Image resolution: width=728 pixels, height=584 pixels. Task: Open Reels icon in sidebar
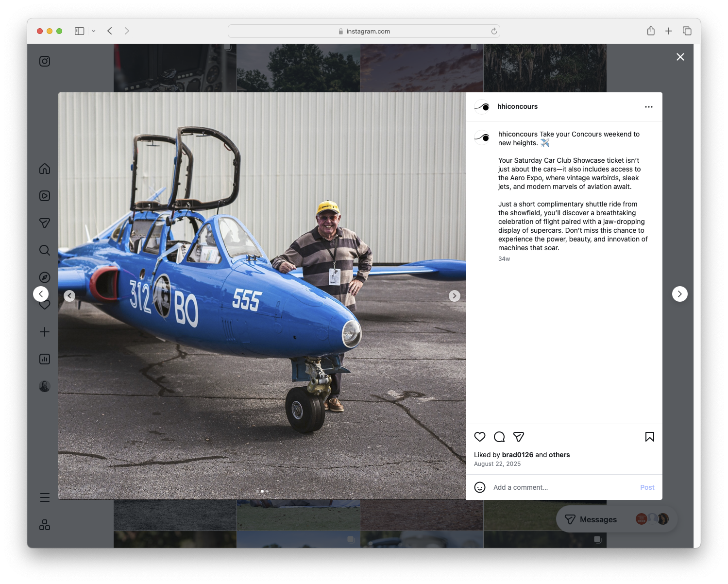click(45, 196)
